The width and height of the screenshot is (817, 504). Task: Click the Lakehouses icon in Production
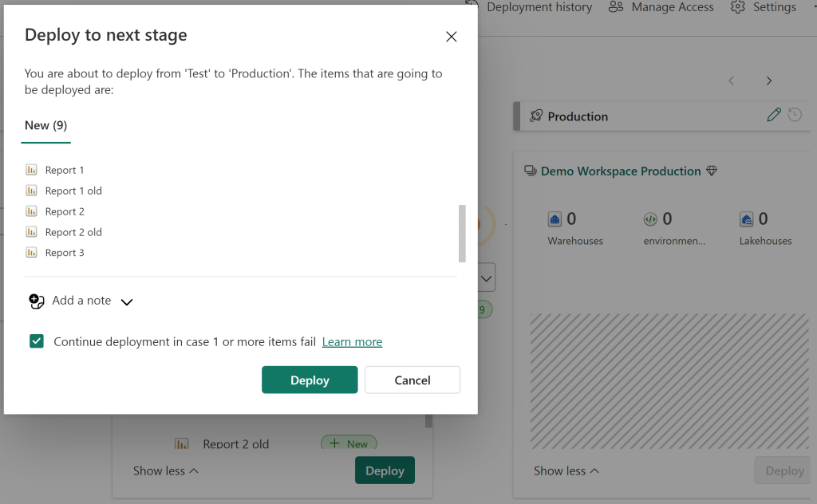point(747,219)
